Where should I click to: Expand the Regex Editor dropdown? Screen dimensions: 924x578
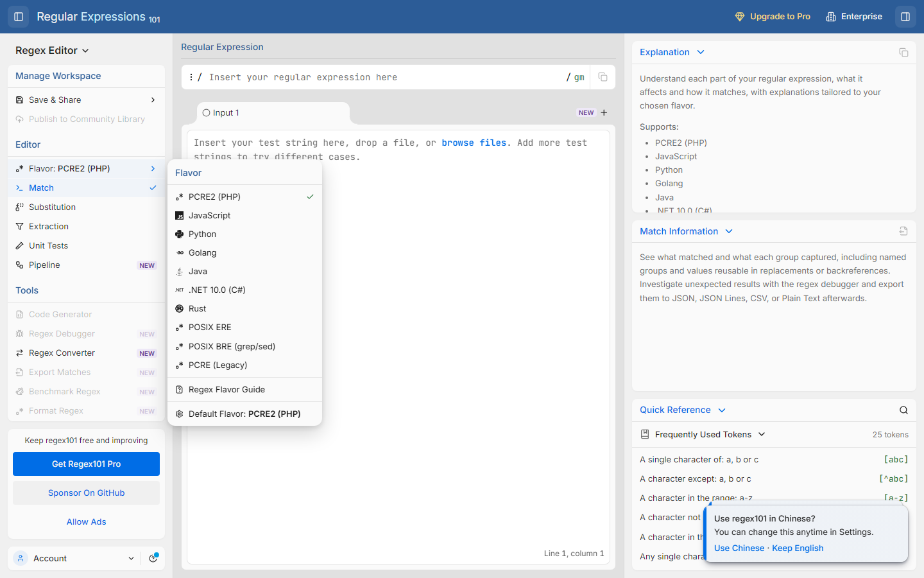52,51
